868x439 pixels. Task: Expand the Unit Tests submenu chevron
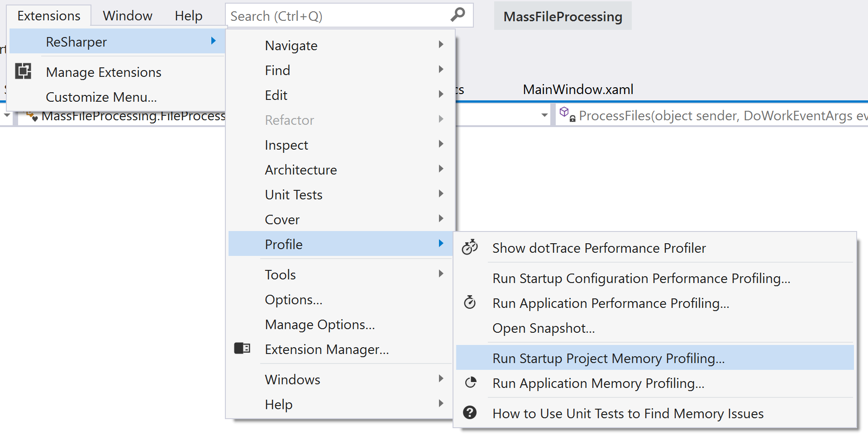tap(440, 194)
